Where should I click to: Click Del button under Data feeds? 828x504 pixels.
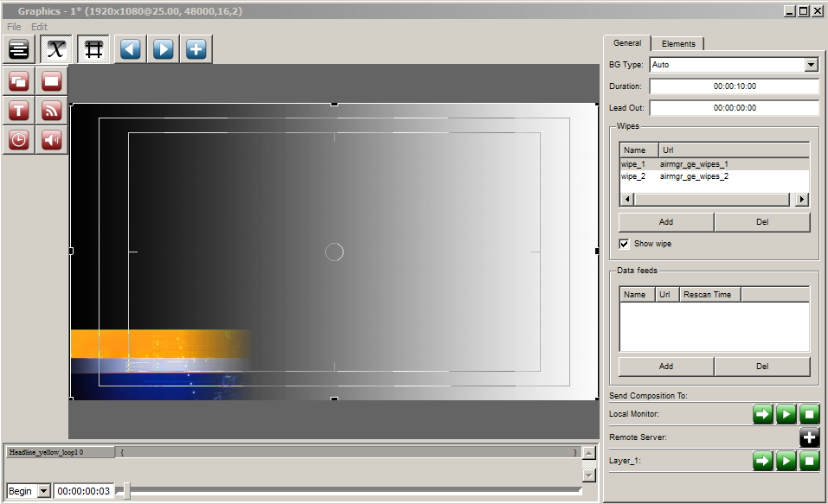[x=762, y=367]
